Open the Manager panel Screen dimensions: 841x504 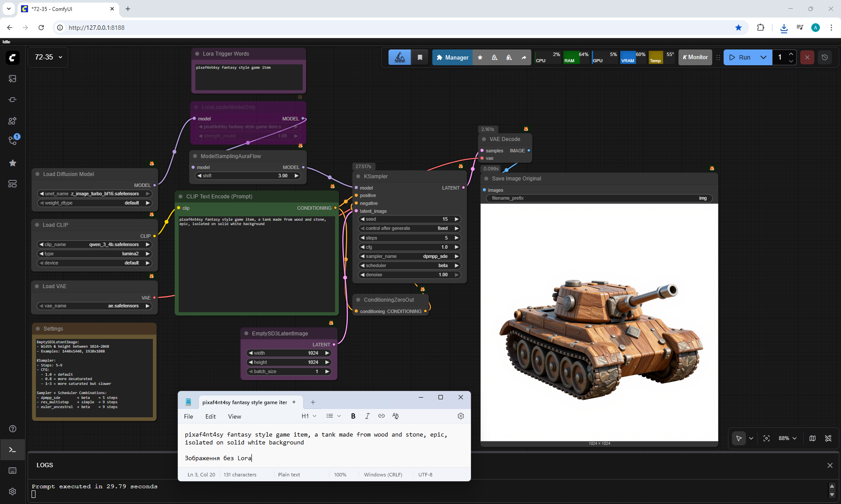[x=452, y=57]
